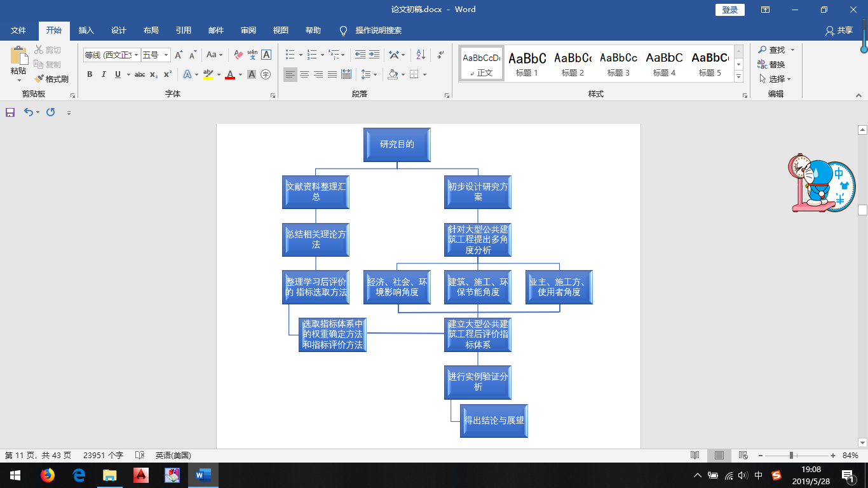
Task: Open Firefox from the Windows taskbar
Action: click(x=47, y=475)
